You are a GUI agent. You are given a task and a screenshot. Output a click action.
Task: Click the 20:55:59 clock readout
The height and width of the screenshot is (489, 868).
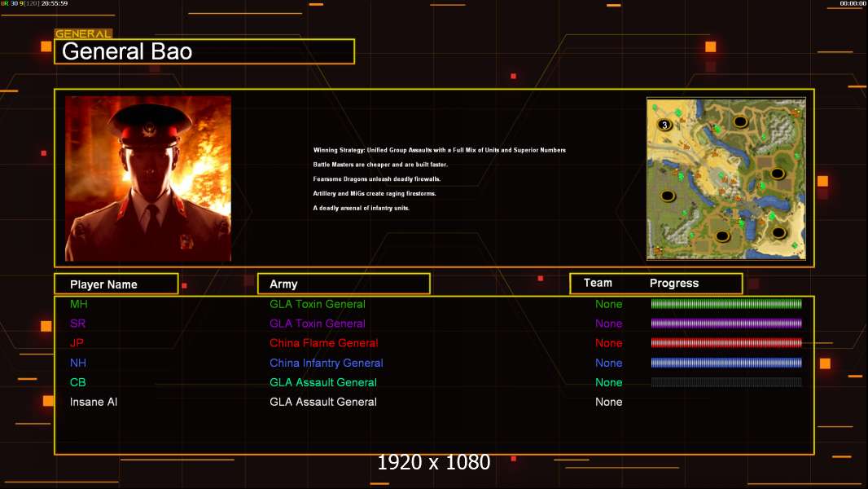coord(55,3)
